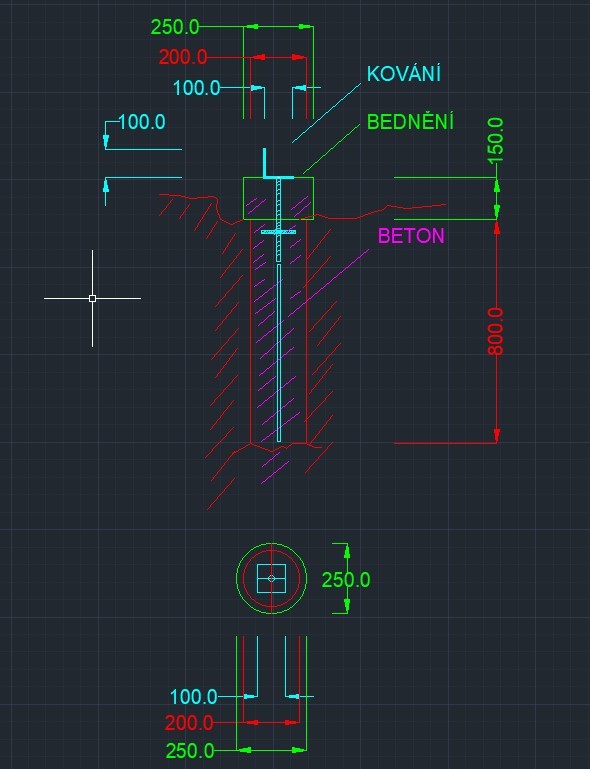Click the red 800.0 vertical dimension text
The width and height of the screenshot is (590, 769).
496,332
